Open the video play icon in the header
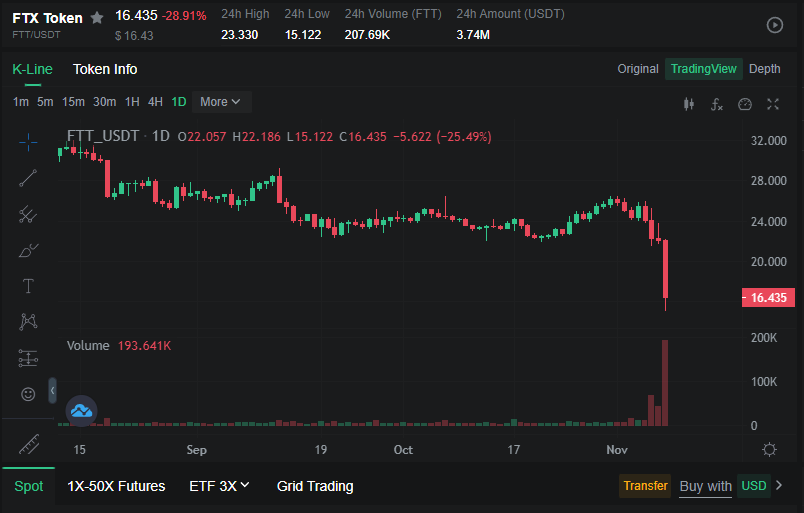The image size is (804, 513). tap(774, 25)
